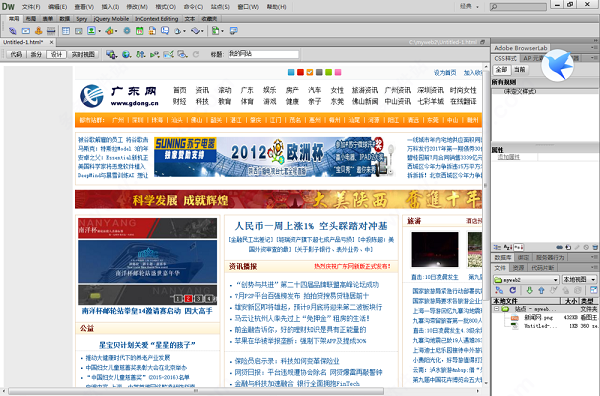Enable 实时视图 live view
Image resolution: width=600 pixels, height=396 pixels.
(x=83, y=54)
